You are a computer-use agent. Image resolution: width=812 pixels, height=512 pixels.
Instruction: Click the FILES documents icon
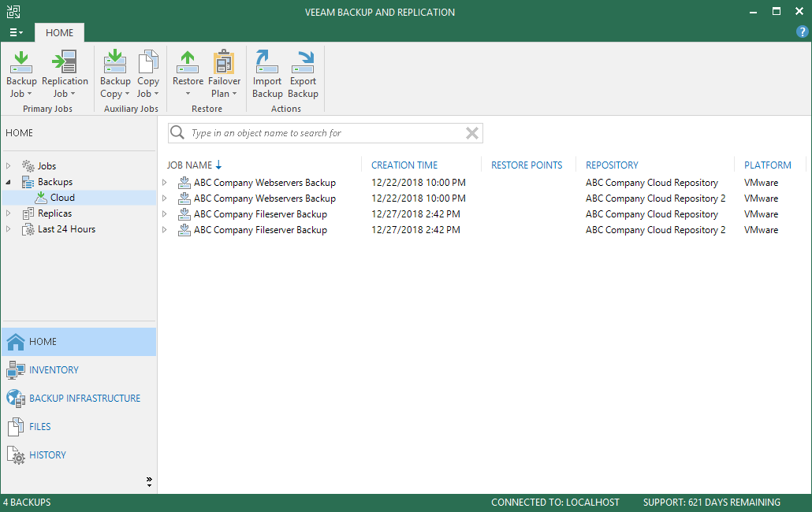click(16, 427)
